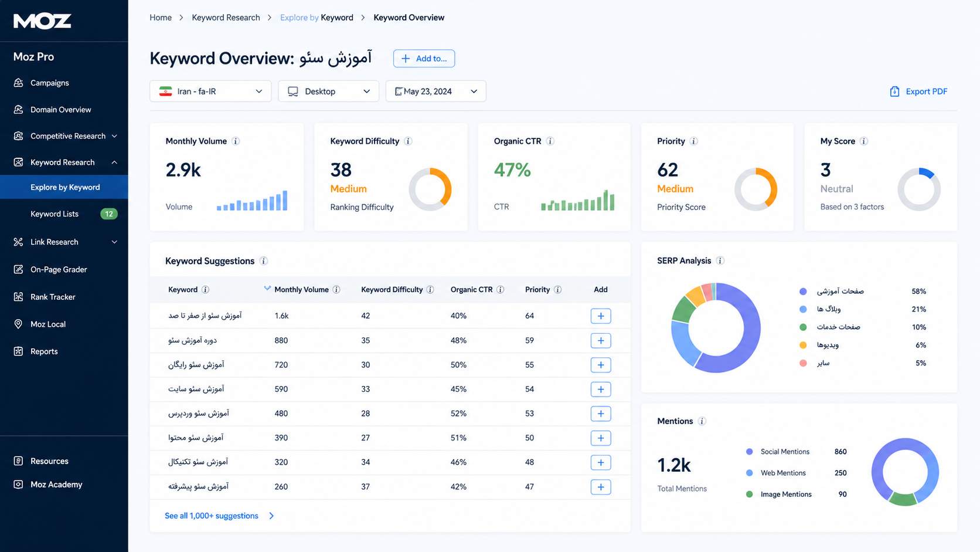This screenshot has height=552, width=980.
Task: Click the Resources sidebar icon
Action: pos(18,461)
